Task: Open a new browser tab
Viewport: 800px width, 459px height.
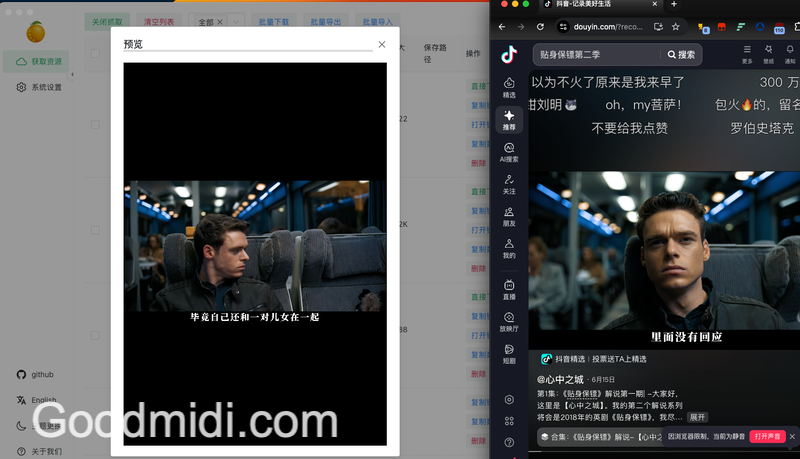Action: click(673, 4)
